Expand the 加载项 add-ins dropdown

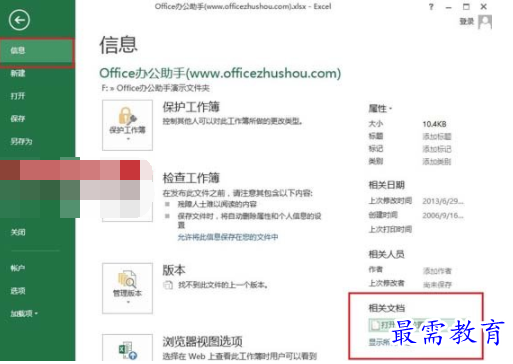(24, 314)
